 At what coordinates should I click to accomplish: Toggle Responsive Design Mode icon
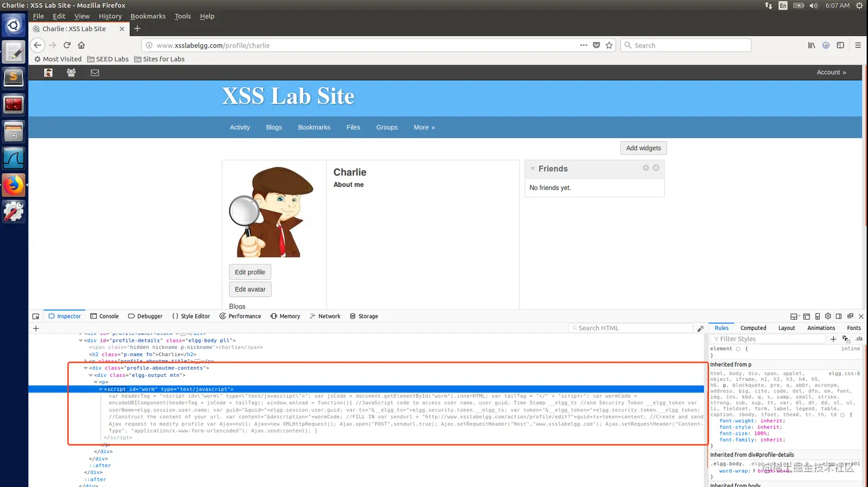coord(817,316)
